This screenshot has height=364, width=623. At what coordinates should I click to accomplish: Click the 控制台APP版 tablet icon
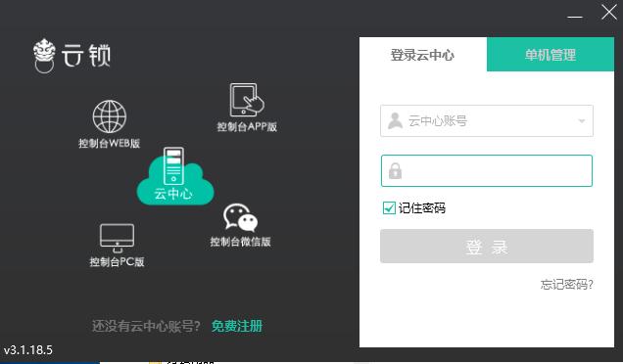pos(247,100)
